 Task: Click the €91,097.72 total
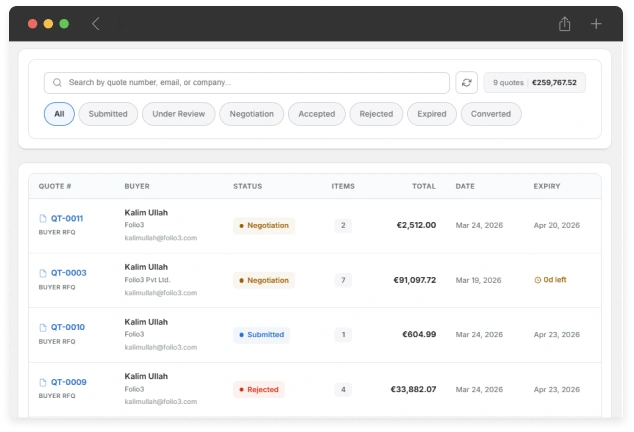coord(415,280)
